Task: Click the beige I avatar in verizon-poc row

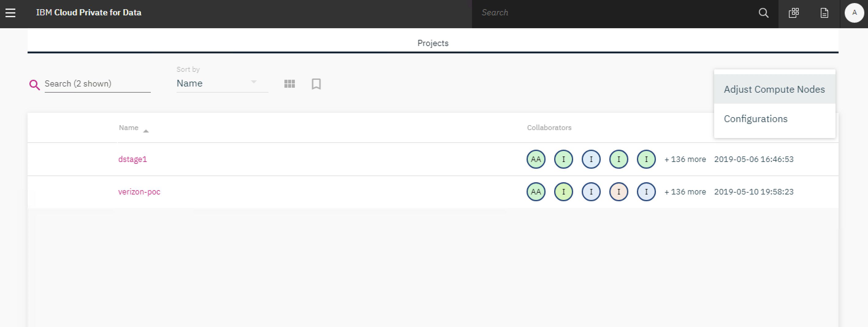Action: [x=618, y=191]
